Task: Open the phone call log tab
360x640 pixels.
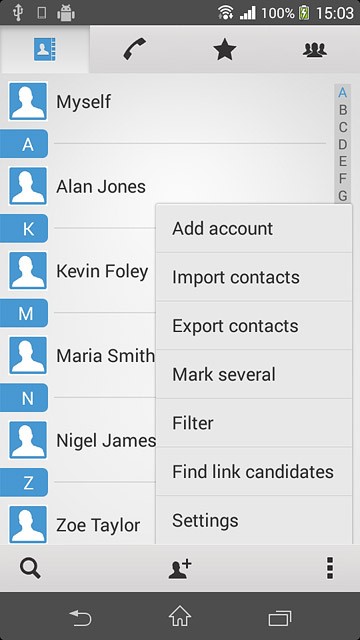Action: [135, 49]
